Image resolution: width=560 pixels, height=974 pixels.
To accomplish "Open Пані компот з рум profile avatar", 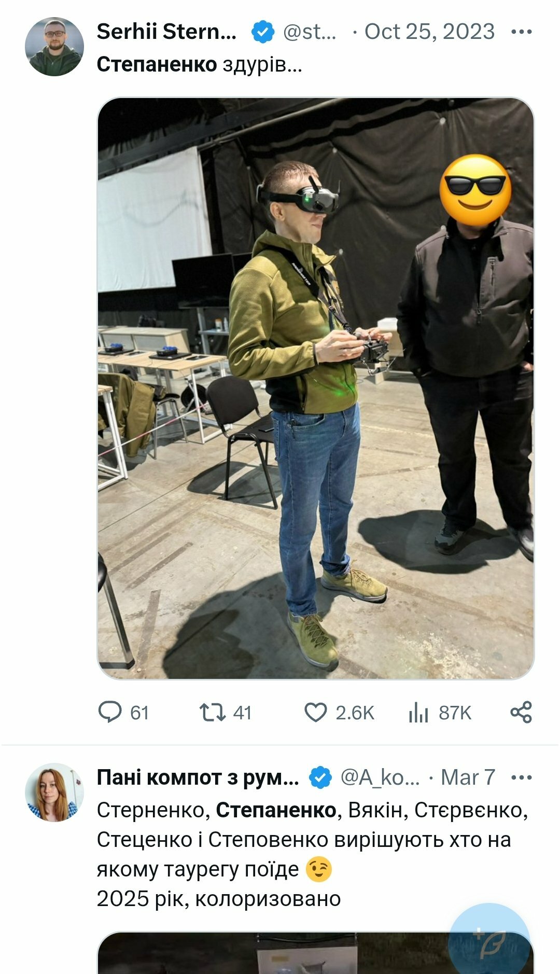I will point(54,792).
